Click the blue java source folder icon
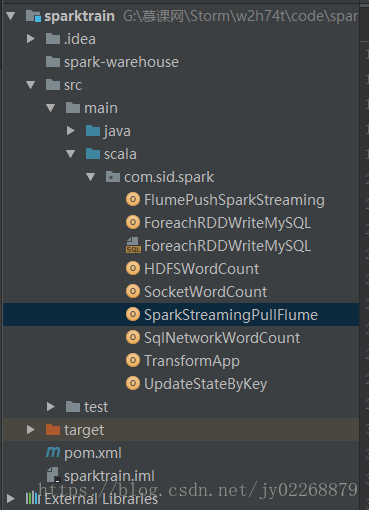Viewport: 369px width, 510px height. point(93,131)
